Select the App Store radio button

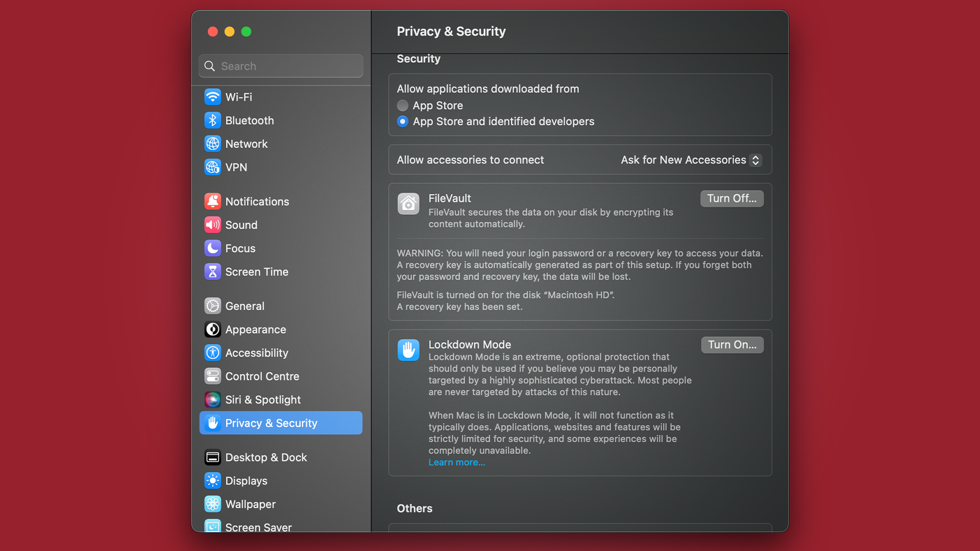coord(403,106)
